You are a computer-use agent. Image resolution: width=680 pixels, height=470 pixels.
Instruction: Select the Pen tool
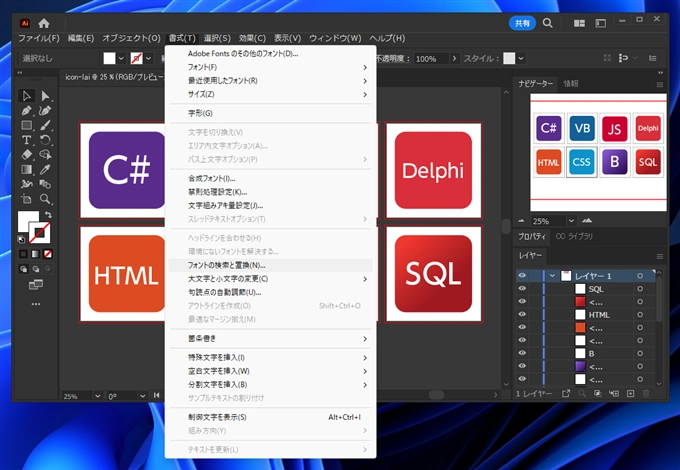pos(27,111)
